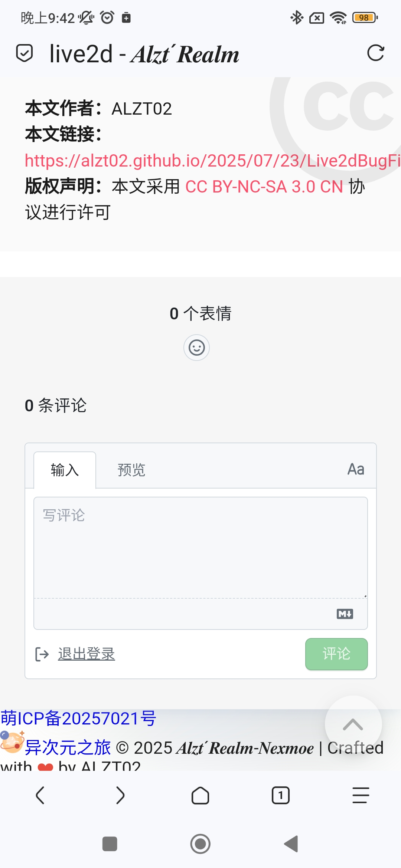Tap the browser reload icon

(375, 53)
